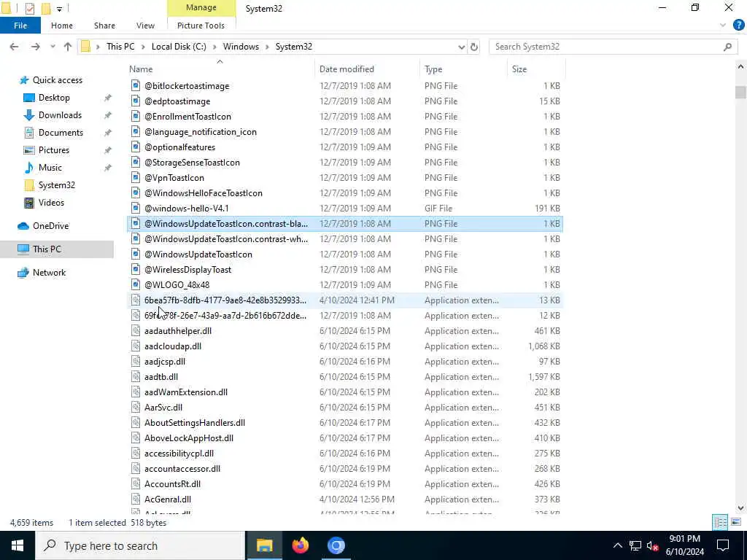This screenshot has height=560, width=747.
Task: Select Network in the navigation pane
Action: (x=49, y=273)
